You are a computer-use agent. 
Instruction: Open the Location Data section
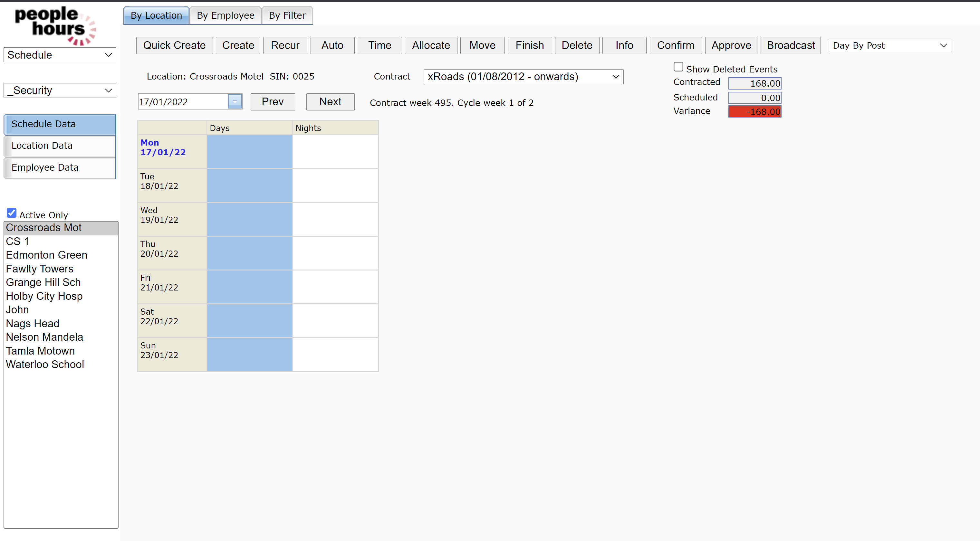(60, 146)
